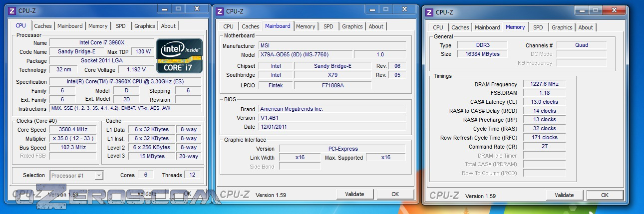Click the CPU-Z app icon in the Memory window title bar
Screen dimensions: 644x214
click(x=430, y=12)
